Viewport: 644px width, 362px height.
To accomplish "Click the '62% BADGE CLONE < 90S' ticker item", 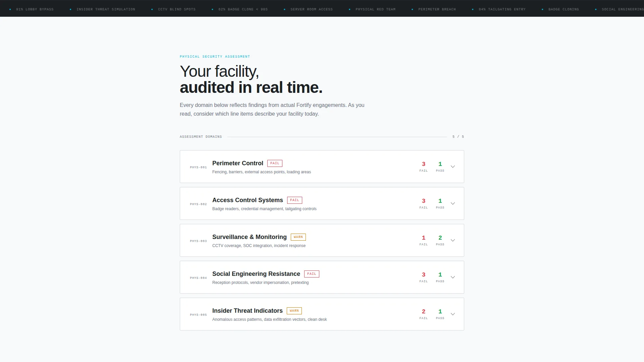I will tap(243, 9).
